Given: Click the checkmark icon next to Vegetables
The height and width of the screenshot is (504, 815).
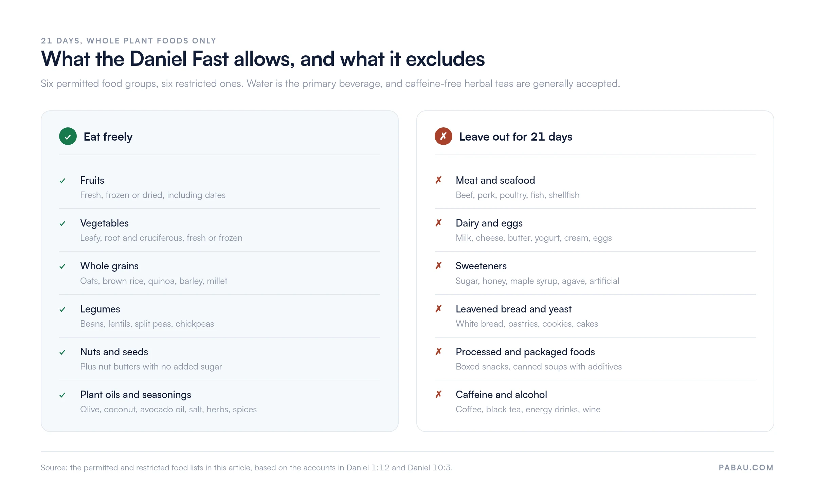Looking at the screenshot, I should (62, 223).
